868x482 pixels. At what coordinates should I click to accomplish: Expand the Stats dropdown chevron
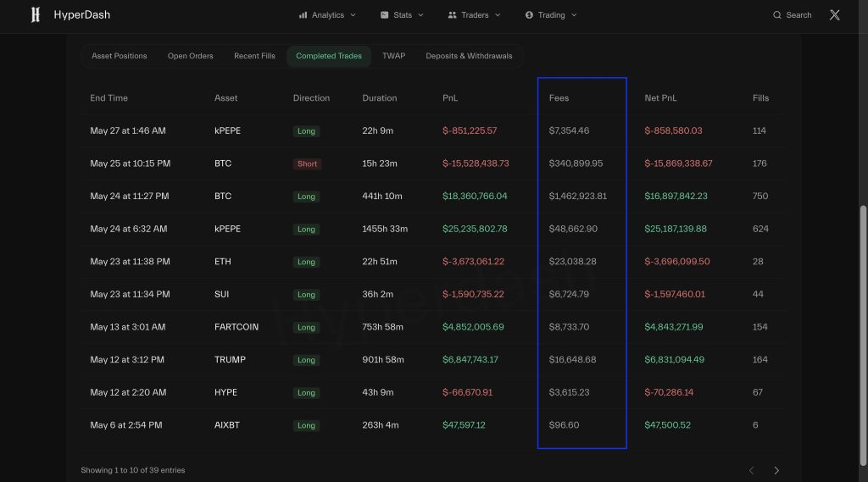click(x=420, y=15)
